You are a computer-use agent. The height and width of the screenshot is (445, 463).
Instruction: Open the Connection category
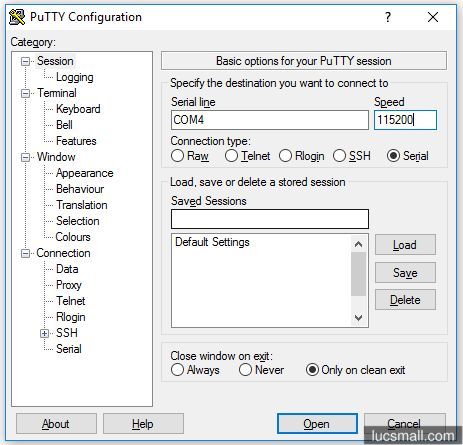(x=63, y=253)
